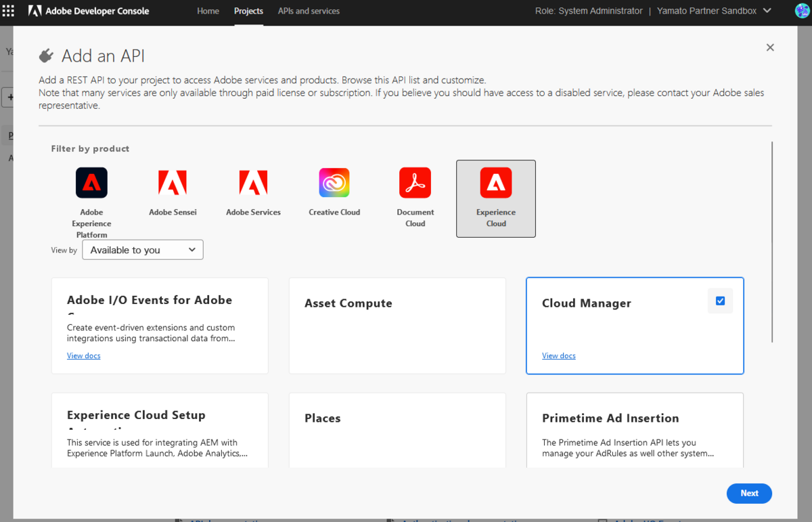Go to the Home navigation item
The height and width of the screenshot is (522, 812).
point(208,11)
